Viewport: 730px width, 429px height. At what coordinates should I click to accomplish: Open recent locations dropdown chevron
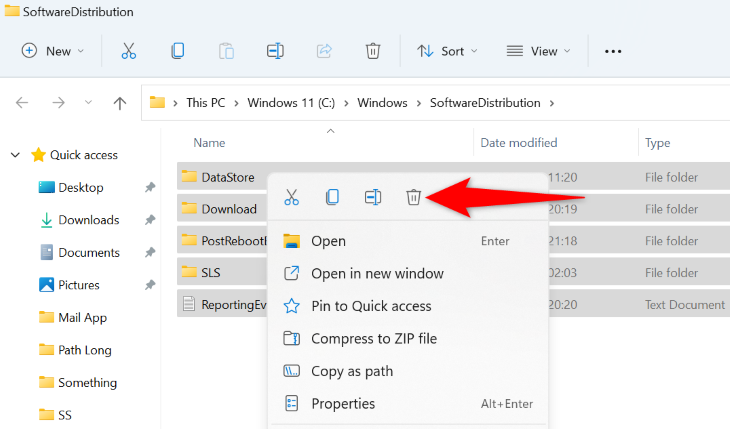88,102
